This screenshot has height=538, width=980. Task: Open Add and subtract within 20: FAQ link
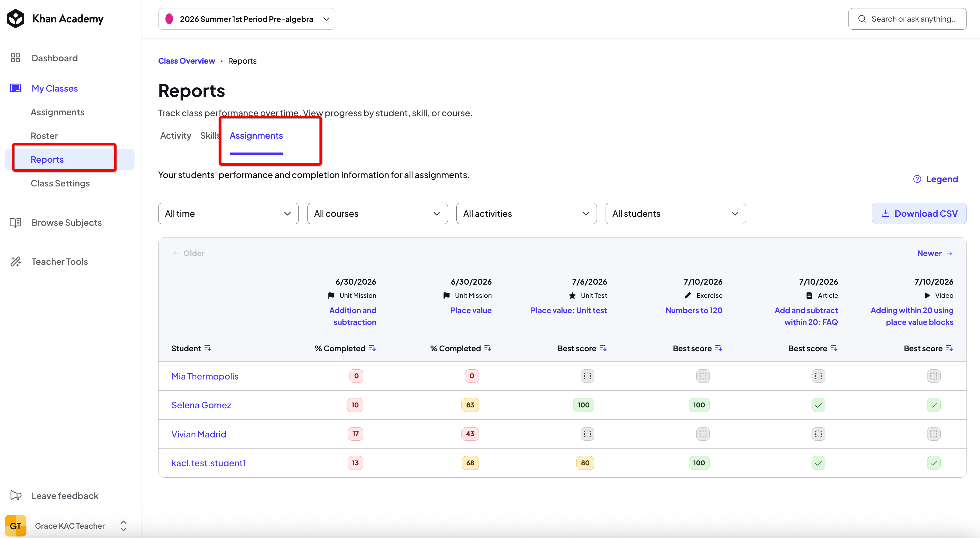point(806,316)
